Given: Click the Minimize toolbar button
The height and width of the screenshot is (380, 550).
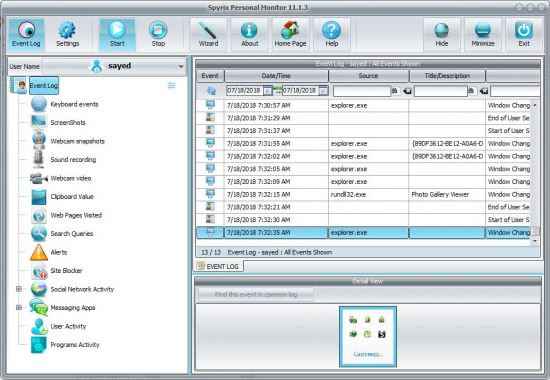Looking at the screenshot, I should pyautogui.click(x=483, y=34).
